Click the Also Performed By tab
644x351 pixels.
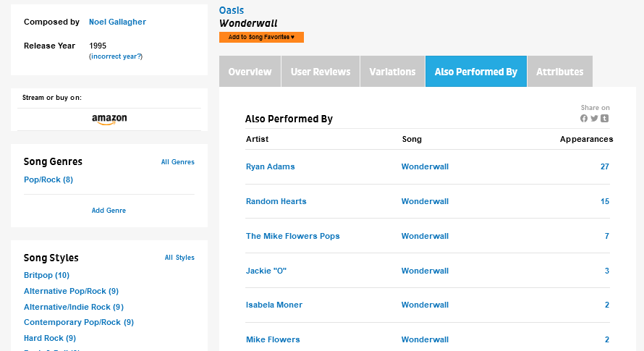point(476,72)
